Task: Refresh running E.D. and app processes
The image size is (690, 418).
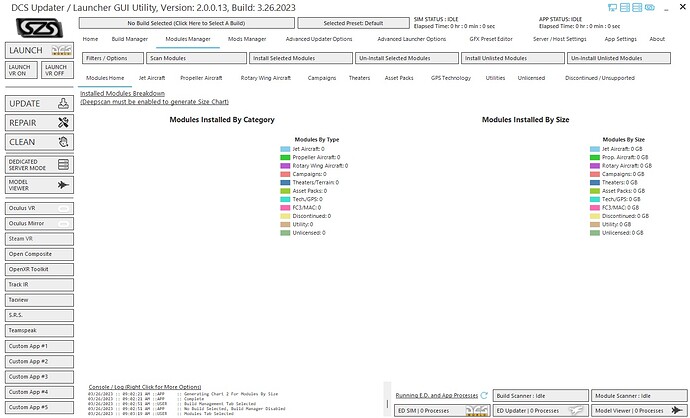Action: click(484, 395)
